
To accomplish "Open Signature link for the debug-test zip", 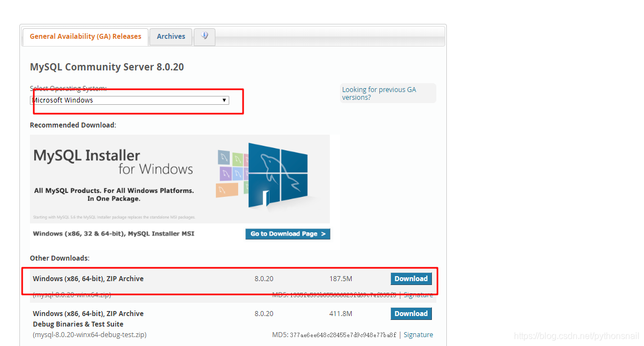I will [x=418, y=335].
